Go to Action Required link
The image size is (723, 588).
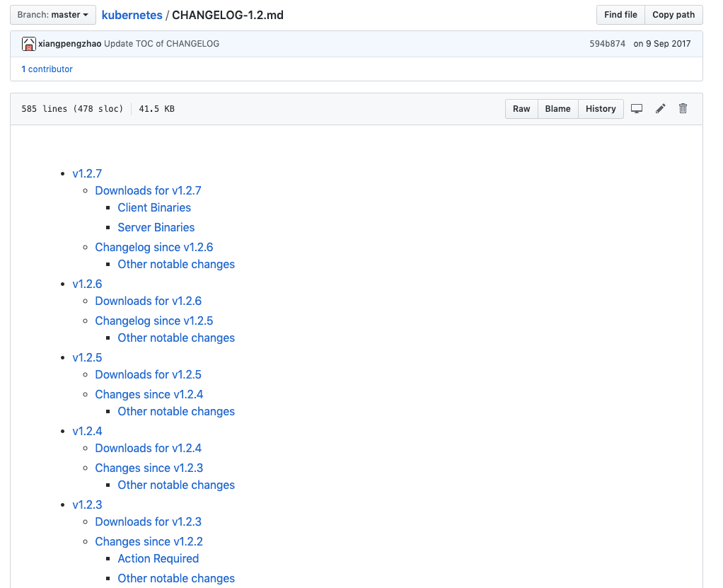158,558
